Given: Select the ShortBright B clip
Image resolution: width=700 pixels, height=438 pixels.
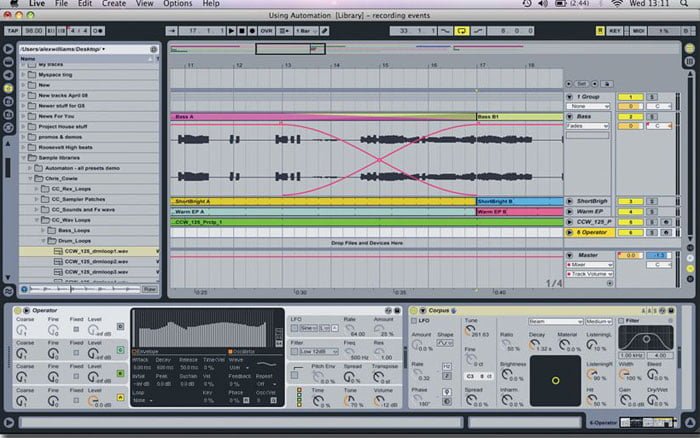Looking at the screenshot, I should (520, 201).
